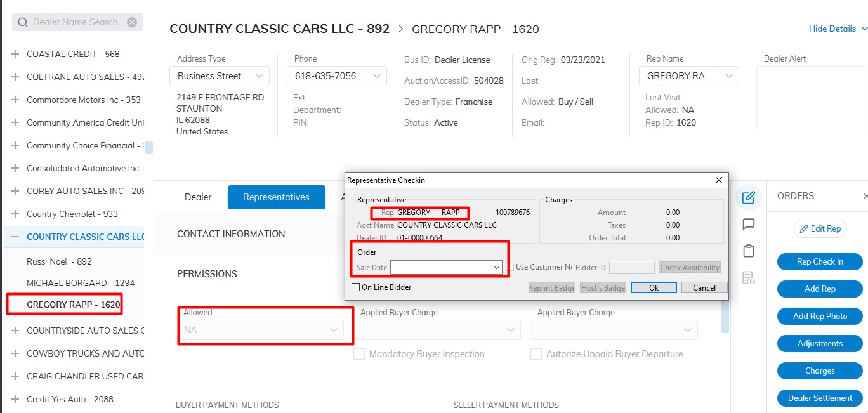The width and height of the screenshot is (868, 413).
Task: Click the permissions panel vertical scrollbar
Action: click(x=725, y=317)
